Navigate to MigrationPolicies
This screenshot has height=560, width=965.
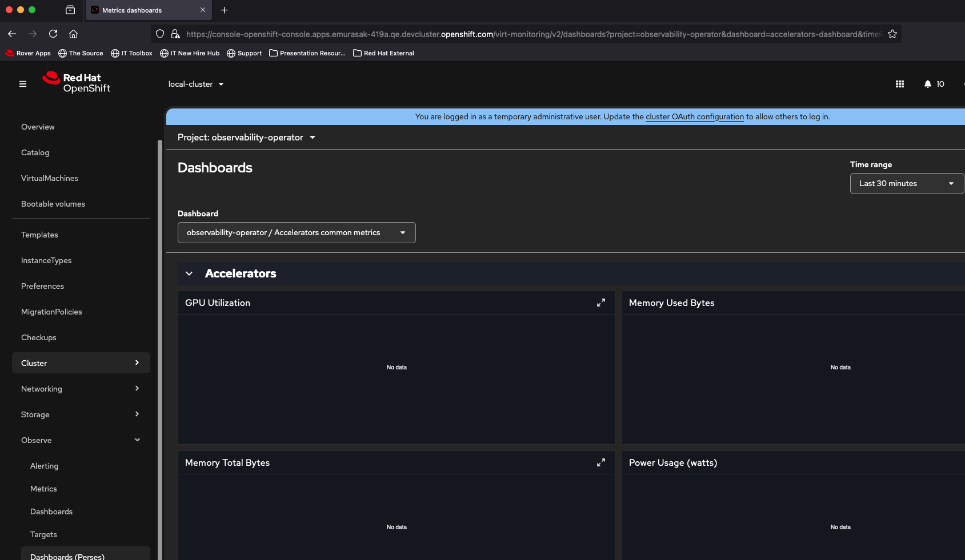coord(51,312)
